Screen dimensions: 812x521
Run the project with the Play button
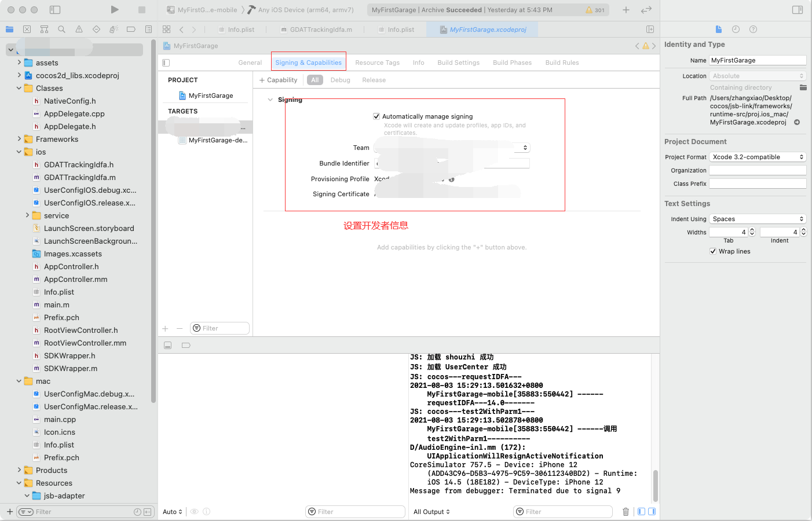tap(115, 9)
